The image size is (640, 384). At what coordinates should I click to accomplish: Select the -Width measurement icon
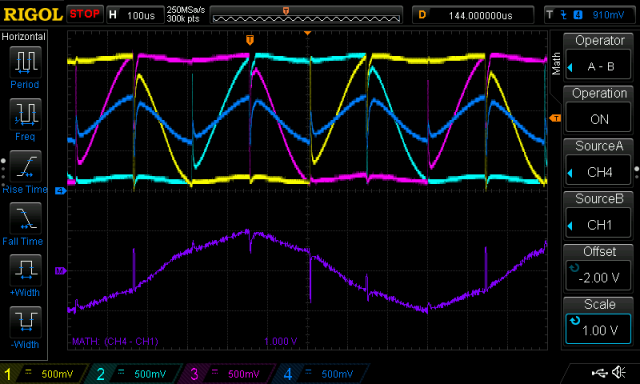point(25,322)
